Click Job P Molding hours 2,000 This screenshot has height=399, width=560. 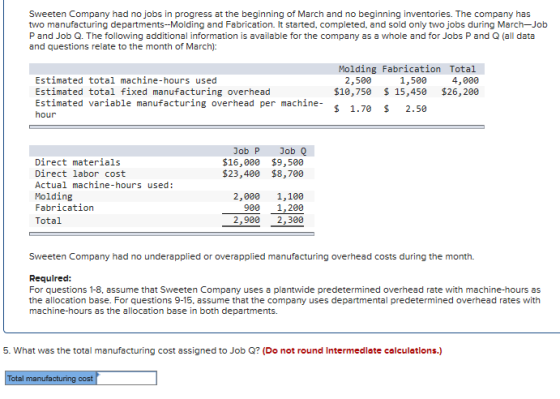pyautogui.click(x=246, y=196)
